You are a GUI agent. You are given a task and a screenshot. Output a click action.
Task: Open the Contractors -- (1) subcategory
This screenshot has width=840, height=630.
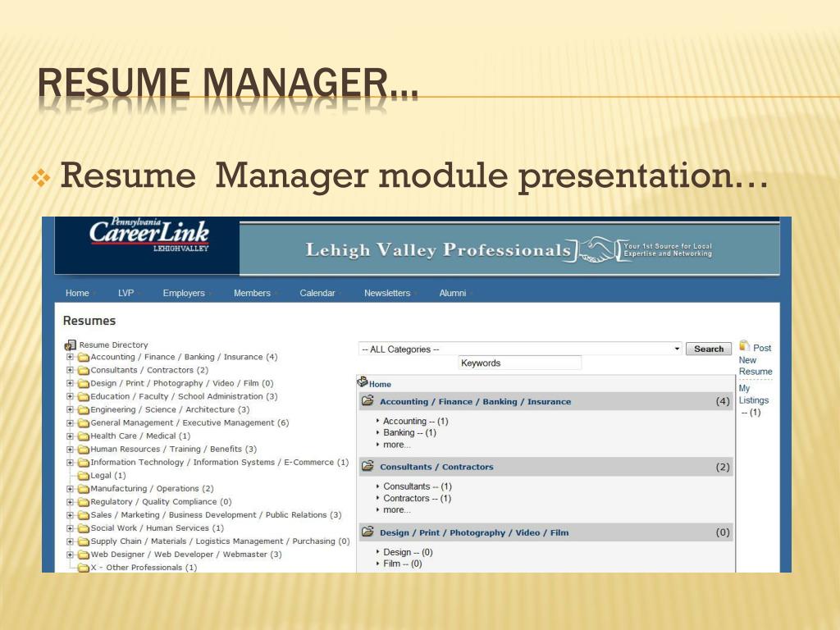click(417, 498)
